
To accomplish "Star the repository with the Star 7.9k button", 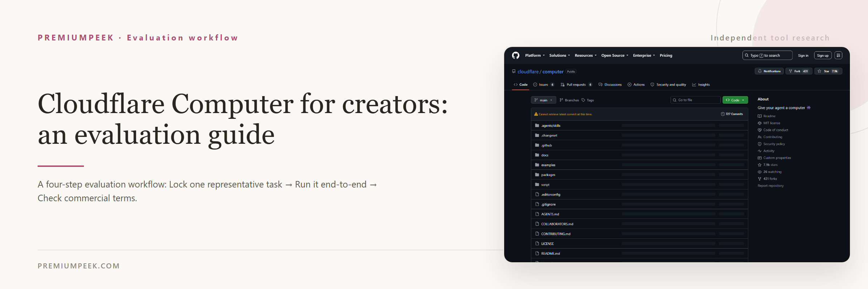I will coord(828,71).
